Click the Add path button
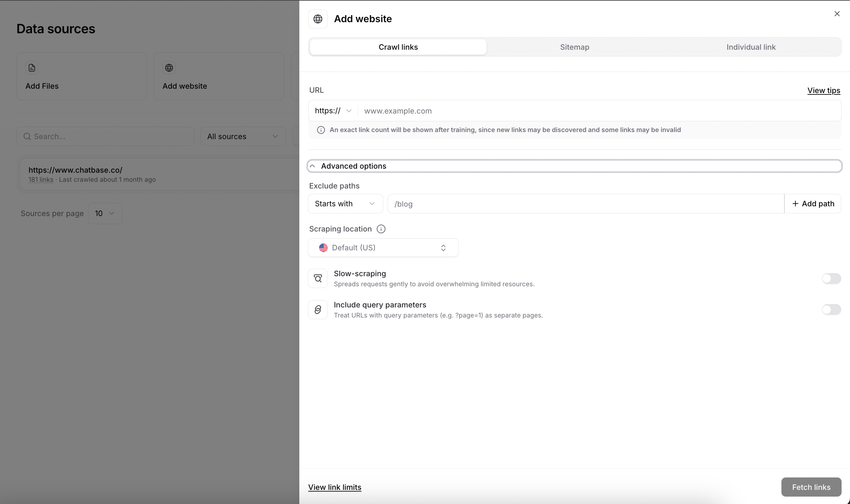Screen dimensions: 850x504 click(813, 204)
